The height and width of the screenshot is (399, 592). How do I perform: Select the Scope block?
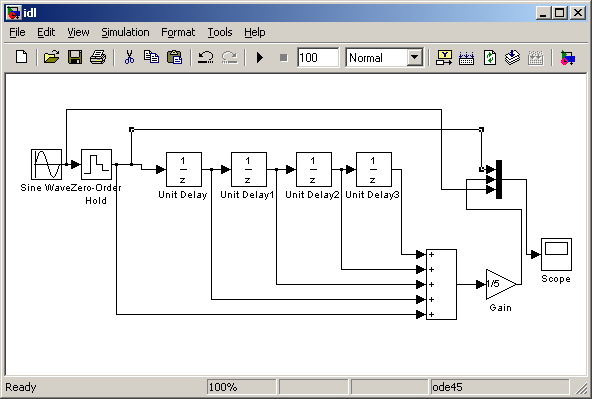pyautogui.click(x=556, y=254)
